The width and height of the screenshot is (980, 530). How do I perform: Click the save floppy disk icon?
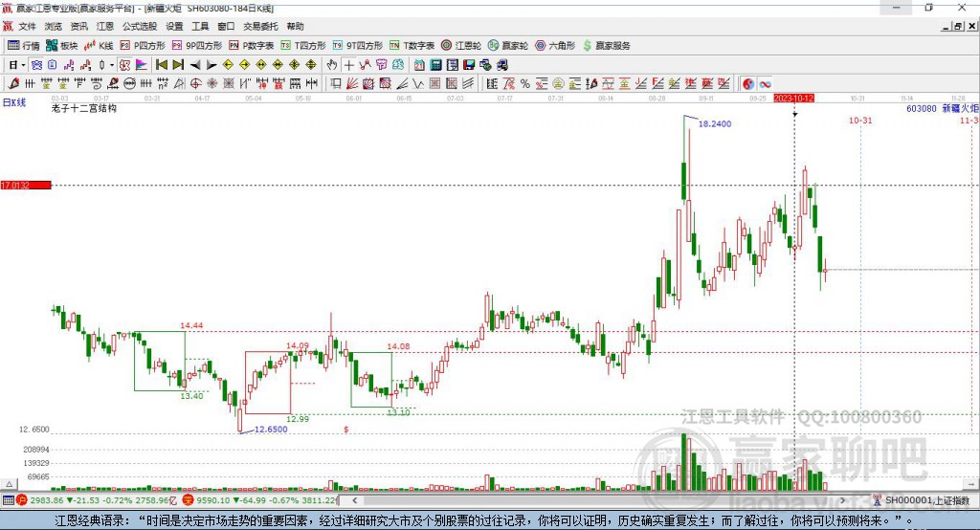point(469,65)
